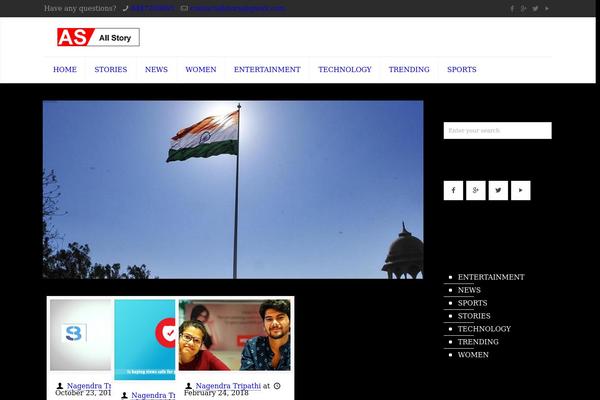Select WOMEN in the sidebar category list

(x=473, y=355)
